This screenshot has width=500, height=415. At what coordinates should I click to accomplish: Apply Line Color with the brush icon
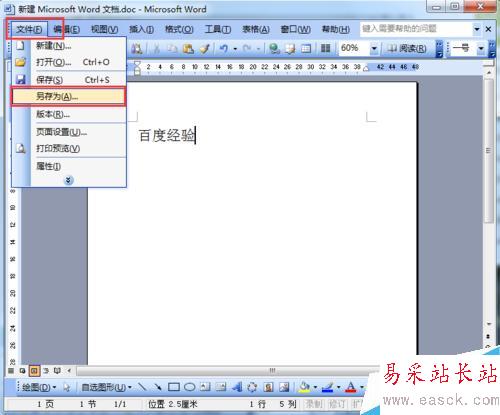coord(328,387)
